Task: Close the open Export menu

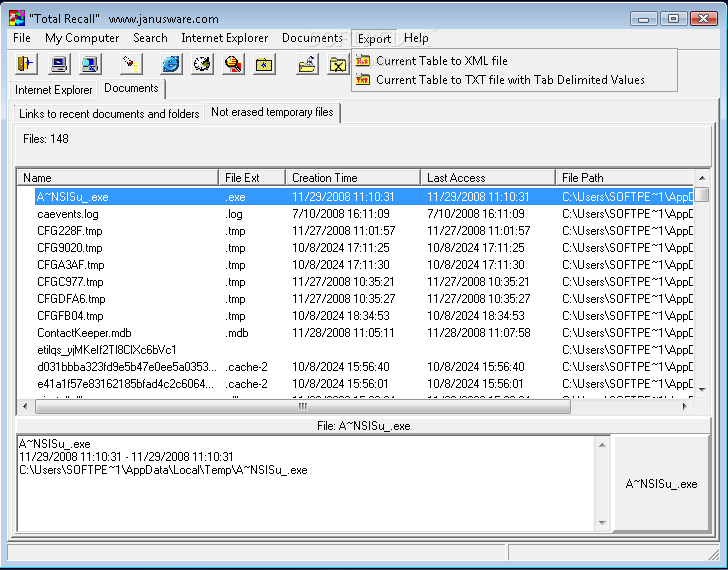Action: click(x=374, y=39)
